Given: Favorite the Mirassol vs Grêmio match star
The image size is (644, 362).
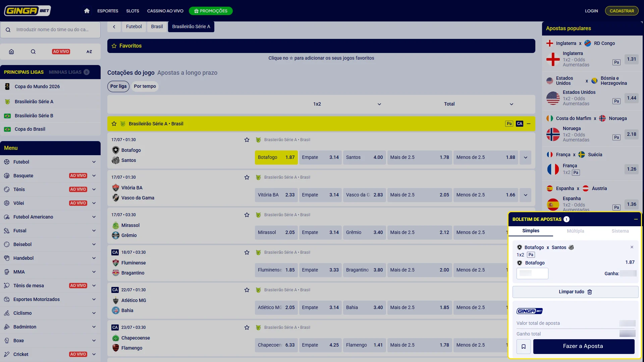Looking at the screenshot, I should coord(247,215).
